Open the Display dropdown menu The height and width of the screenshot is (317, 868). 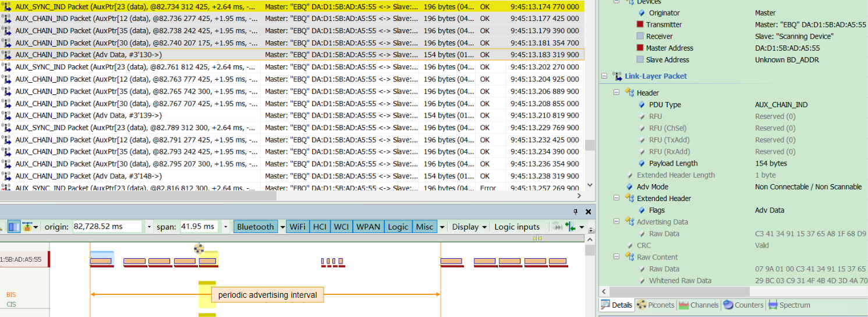tap(469, 227)
